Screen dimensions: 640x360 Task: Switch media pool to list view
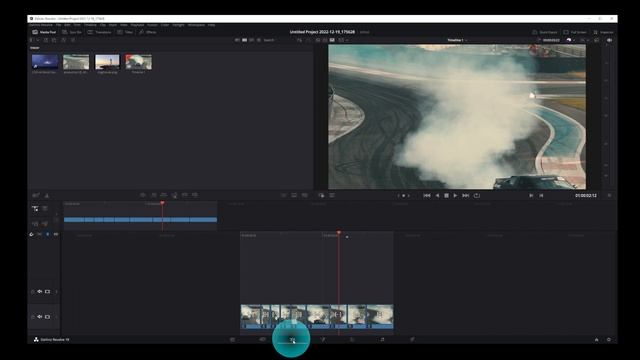tap(259, 40)
